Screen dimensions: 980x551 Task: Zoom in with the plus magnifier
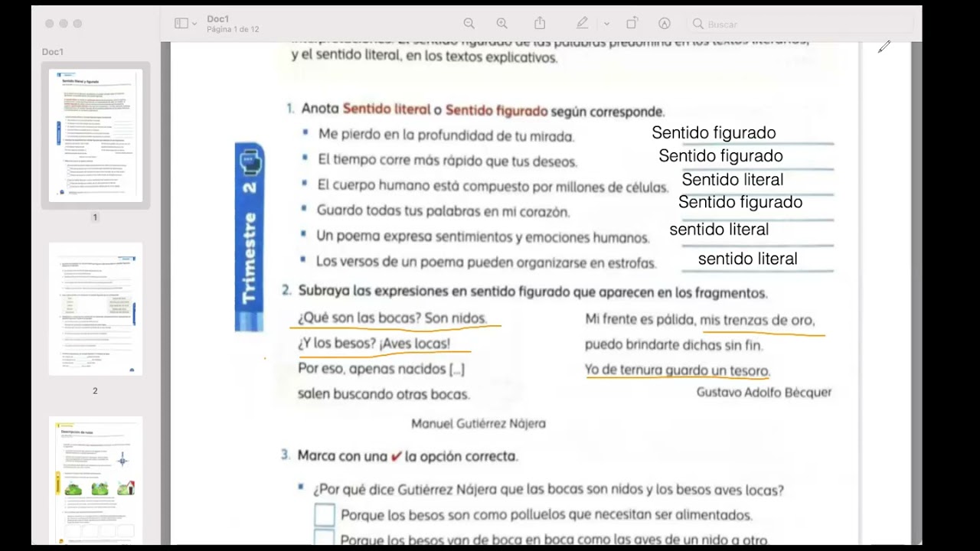click(x=502, y=24)
